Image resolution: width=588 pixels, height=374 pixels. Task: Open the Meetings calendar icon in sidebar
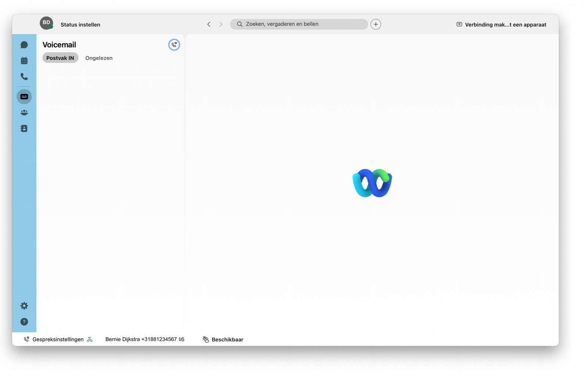pos(24,61)
